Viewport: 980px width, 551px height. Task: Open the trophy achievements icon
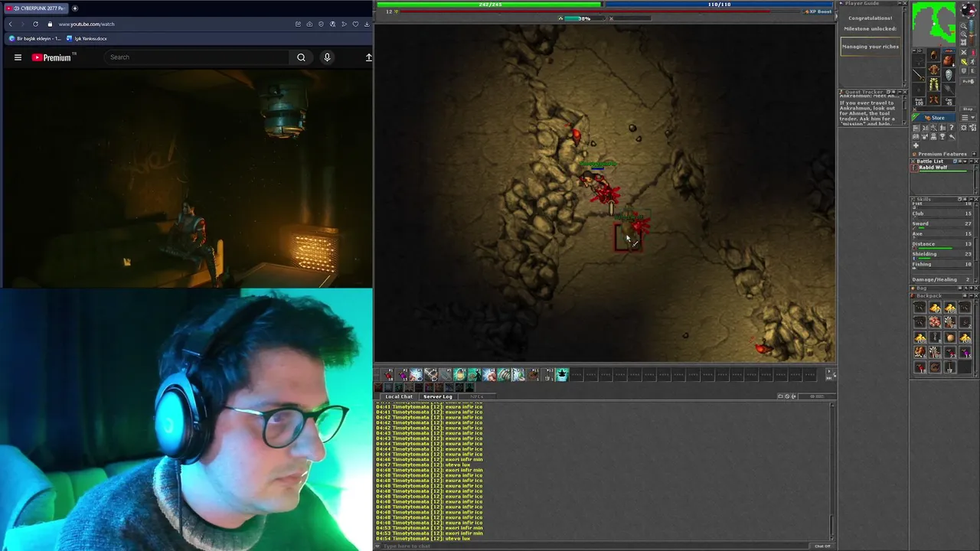click(942, 136)
